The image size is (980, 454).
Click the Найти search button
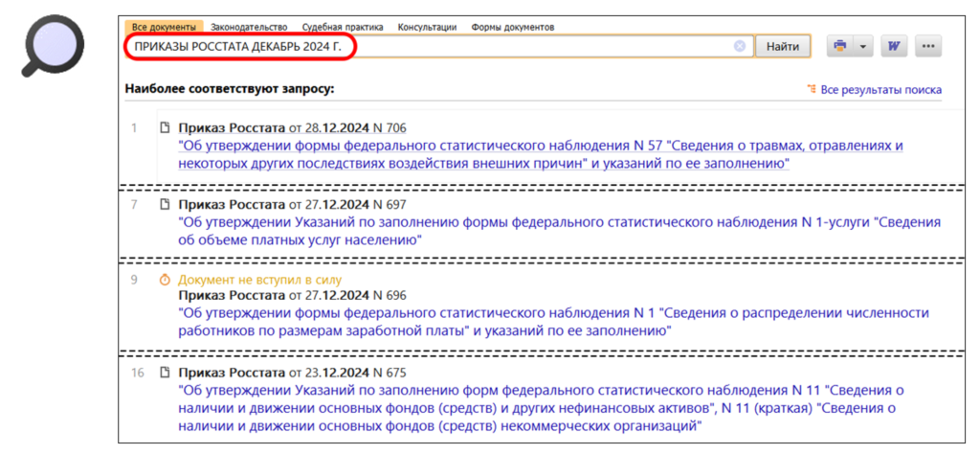tap(783, 46)
